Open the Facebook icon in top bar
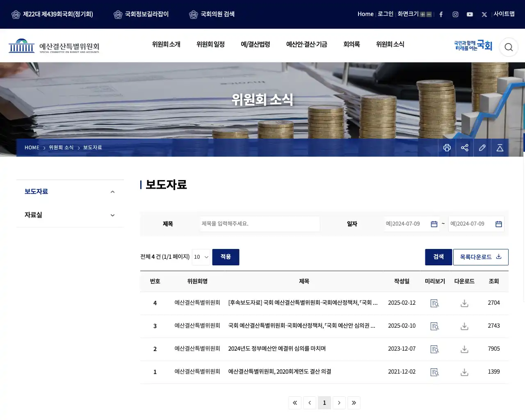This screenshot has height=420, width=525. pyautogui.click(x=441, y=14)
